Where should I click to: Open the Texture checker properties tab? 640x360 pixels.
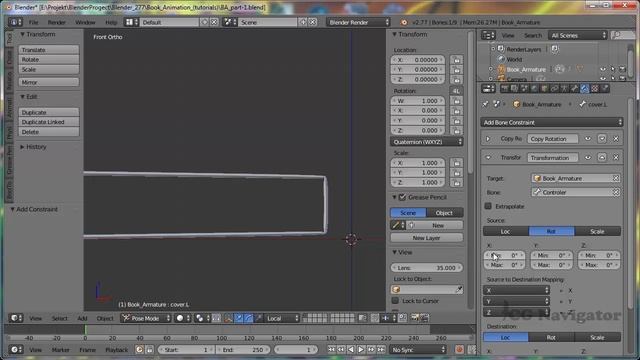595,89
